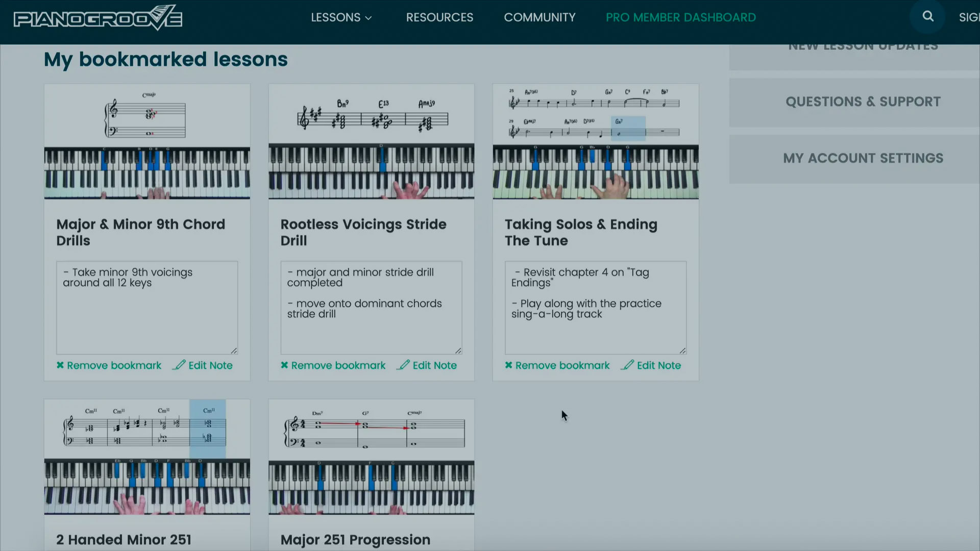Click the Taking Solos & Ending The Tune title
This screenshot has width=980, height=551.
click(x=581, y=232)
